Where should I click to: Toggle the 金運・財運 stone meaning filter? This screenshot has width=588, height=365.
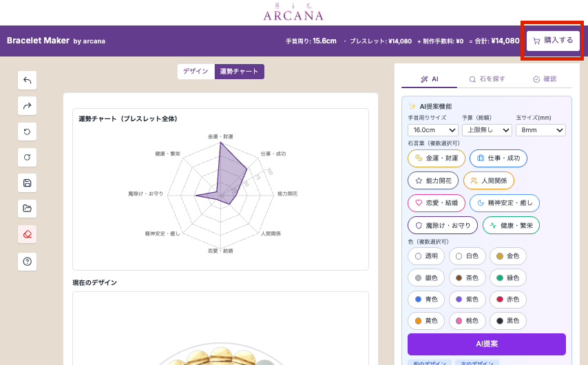click(x=437, y=158)
